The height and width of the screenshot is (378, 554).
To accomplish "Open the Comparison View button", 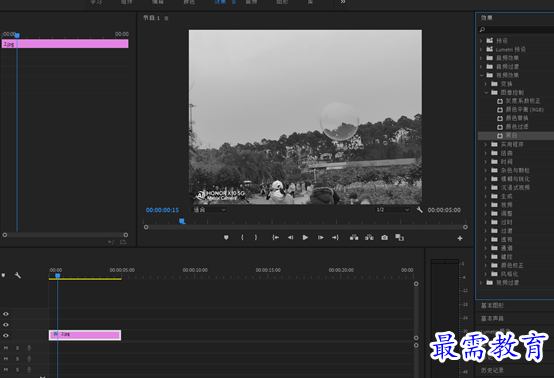I will pos(400,238).
